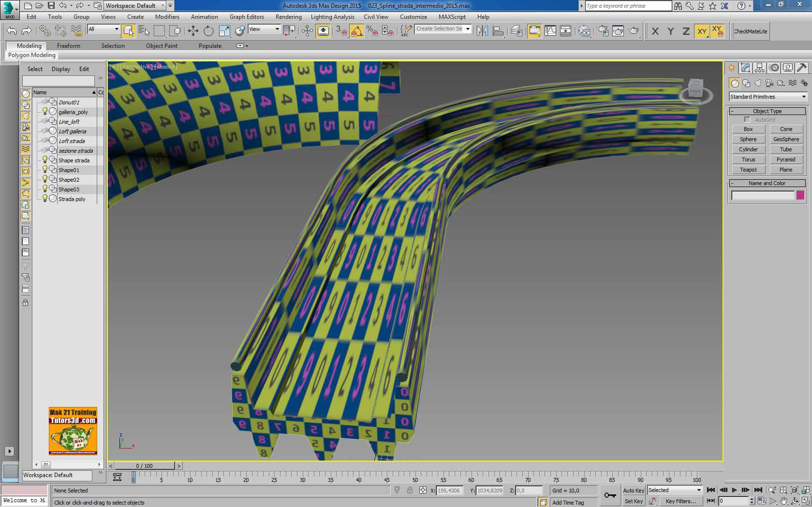This screenshot has width=812, height=507.
Task: Toggle the selection lock padlock
Action: click(410, 491)
